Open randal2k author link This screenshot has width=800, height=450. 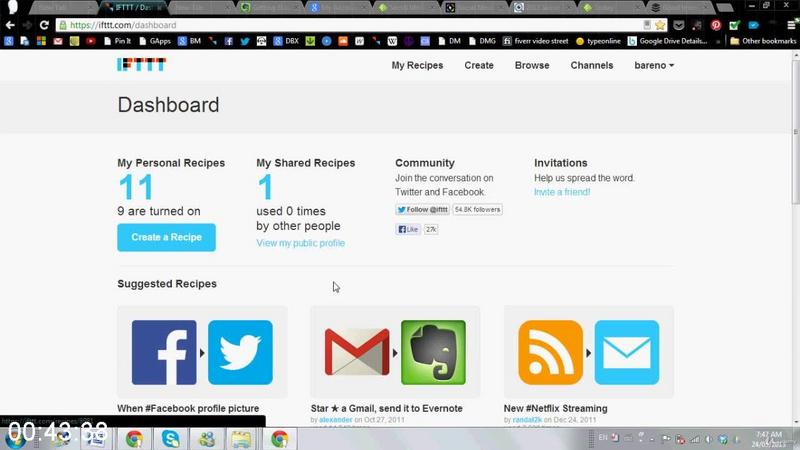click(x=527, y=420)
